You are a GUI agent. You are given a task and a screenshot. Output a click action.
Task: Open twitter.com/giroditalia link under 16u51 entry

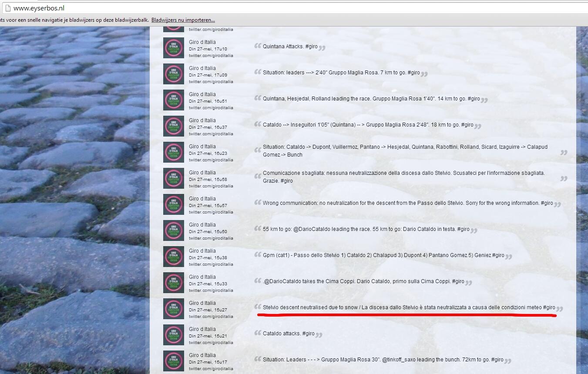(x=211, y=108)
